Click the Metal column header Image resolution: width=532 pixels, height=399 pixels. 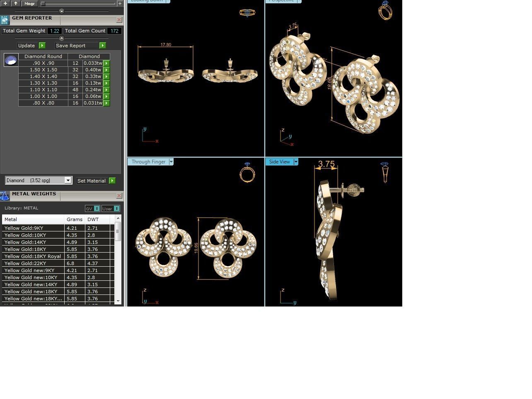pyautogui.click(x=33, y=219)
